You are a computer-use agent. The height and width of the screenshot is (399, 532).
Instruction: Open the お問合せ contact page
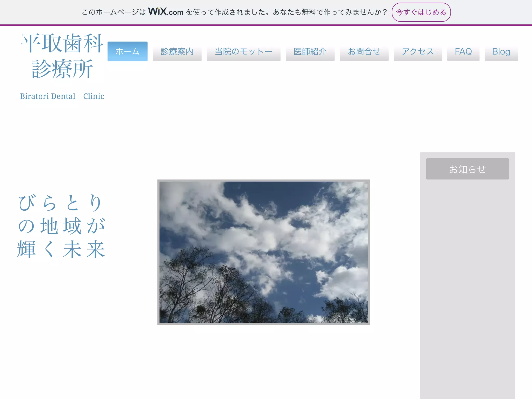pyautogui.click(x=364, y=51)
